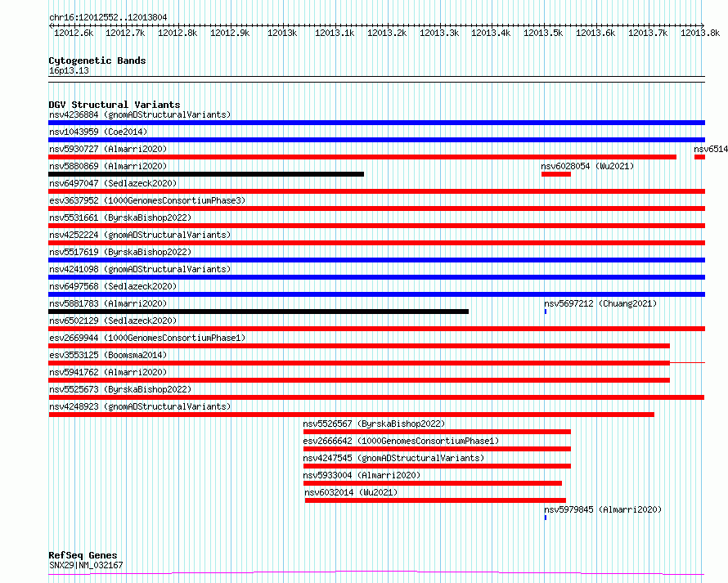The height and width of the screenshot is (583, 728).
Task: Select the black bar of nsv5880869
Action: pyautogui.click(x=206, y=174)
